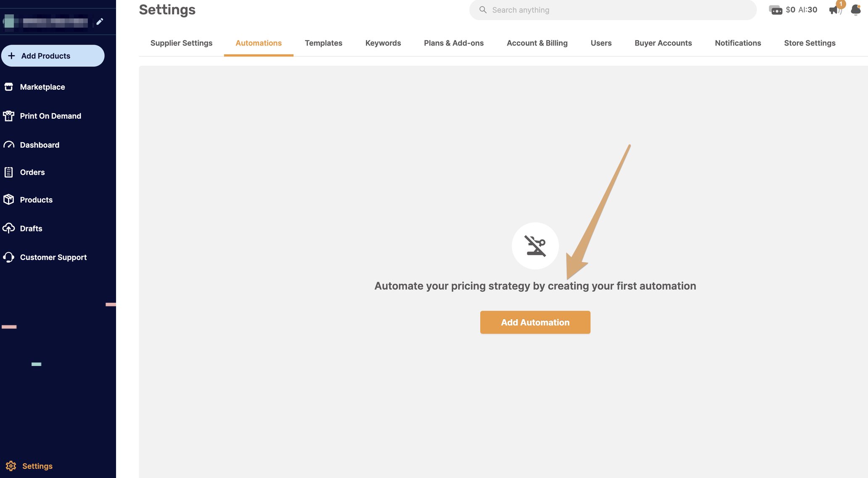
Task: Click the Customer Support headset icon
Action: point(8,257)
